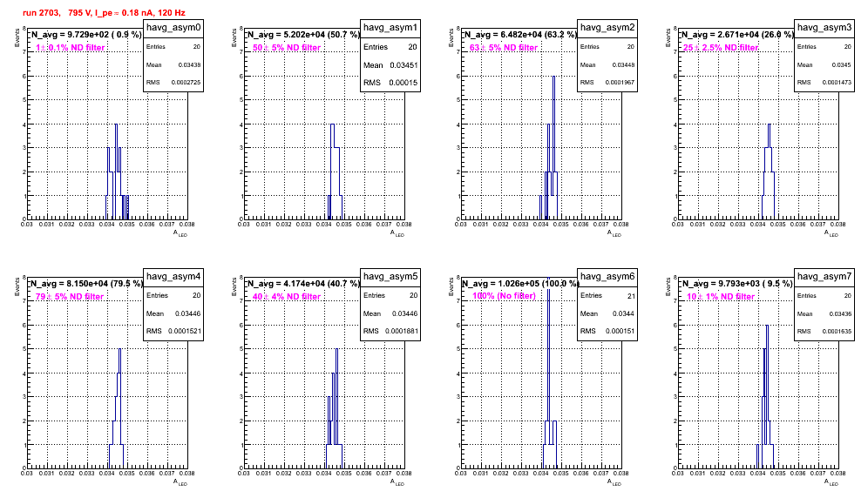Select the havg_asym5 stats box title
The image size is (868, 498).
390,276
